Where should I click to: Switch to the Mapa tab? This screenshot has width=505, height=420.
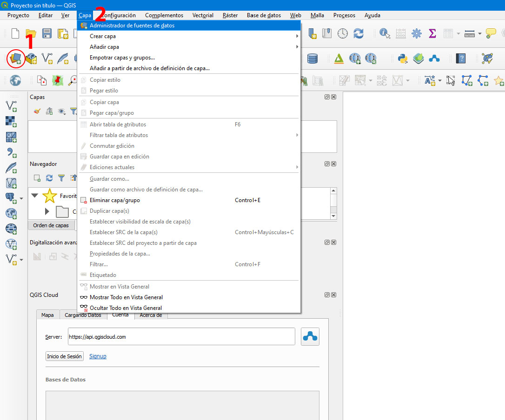coord(48,315)
